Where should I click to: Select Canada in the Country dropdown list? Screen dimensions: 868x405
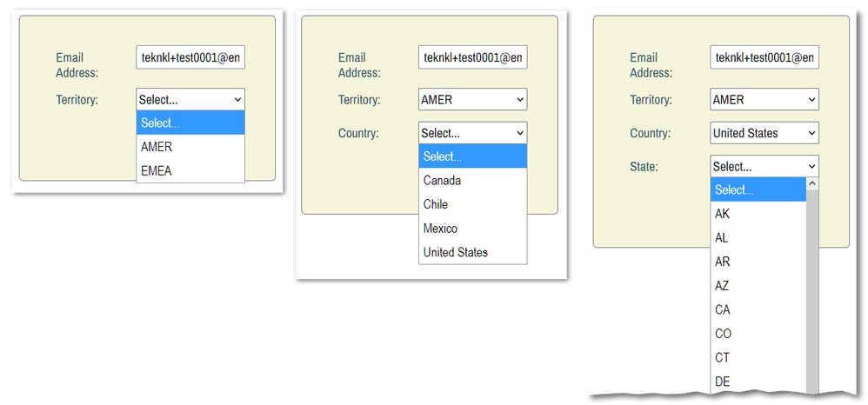473,181
